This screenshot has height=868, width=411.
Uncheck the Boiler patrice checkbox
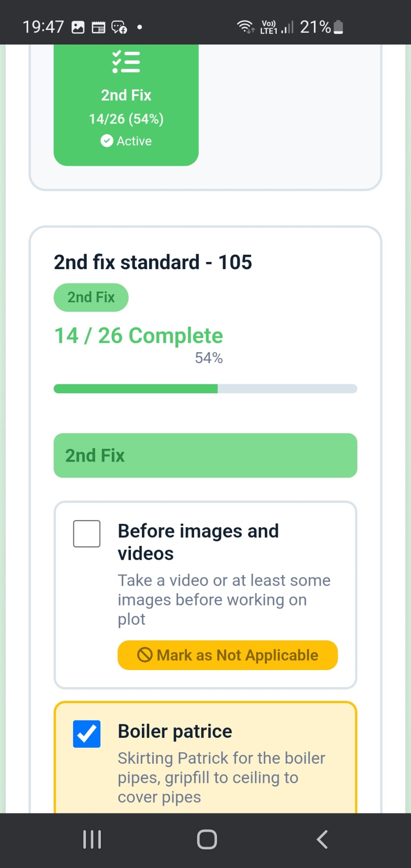(87, 734)
